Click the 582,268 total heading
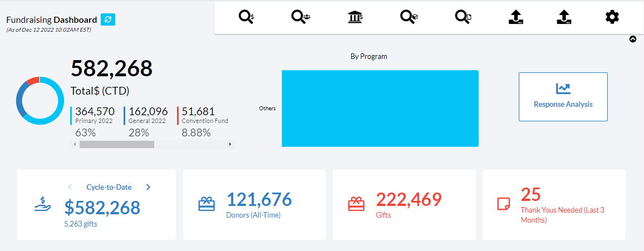 112,68
